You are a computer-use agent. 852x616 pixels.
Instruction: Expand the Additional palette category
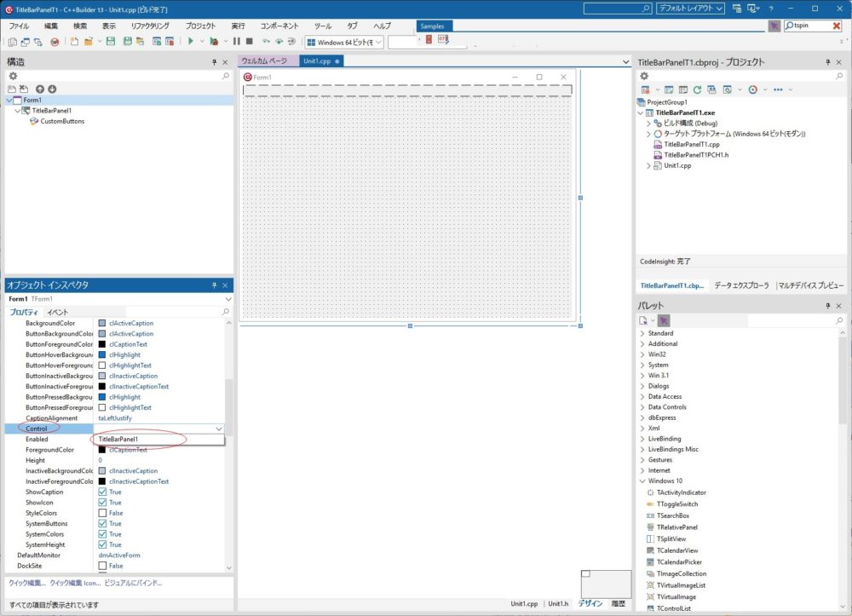click(642, 344)
